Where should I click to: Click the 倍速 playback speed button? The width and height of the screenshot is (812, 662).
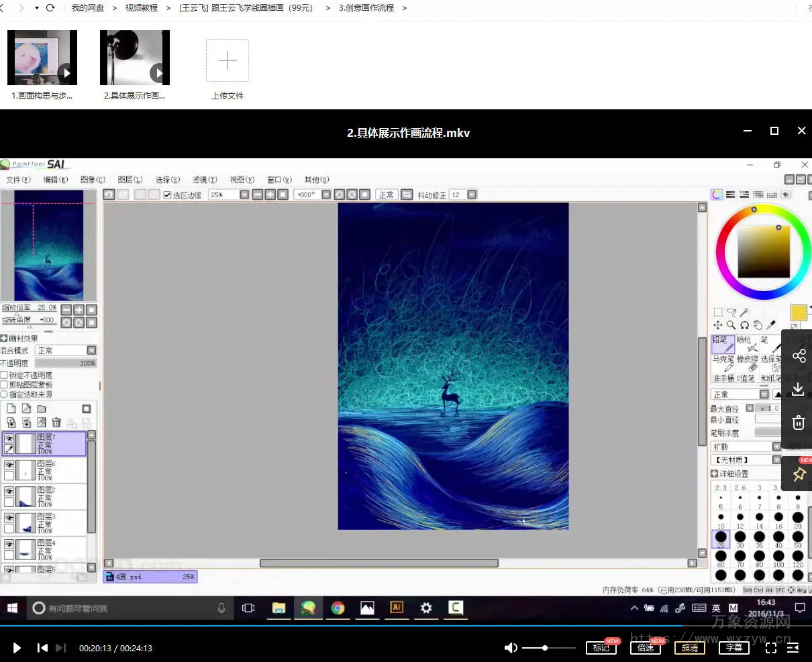[x=645, y=647]
